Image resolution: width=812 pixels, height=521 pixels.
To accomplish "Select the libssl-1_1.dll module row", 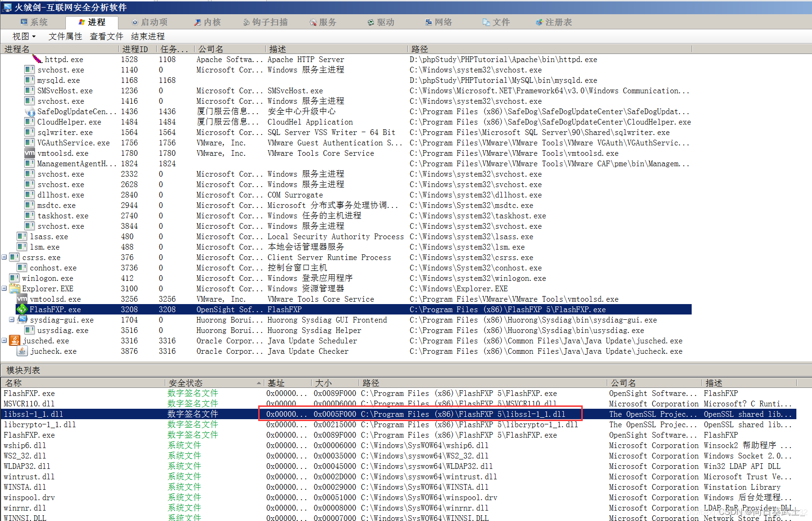I will [398, 414].
